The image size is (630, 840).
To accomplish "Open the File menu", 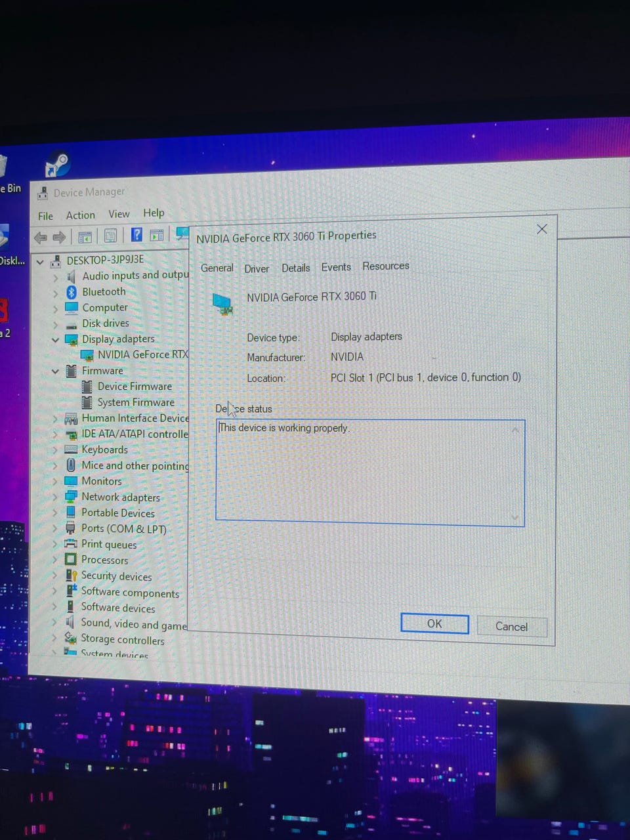I will point(46,216).
